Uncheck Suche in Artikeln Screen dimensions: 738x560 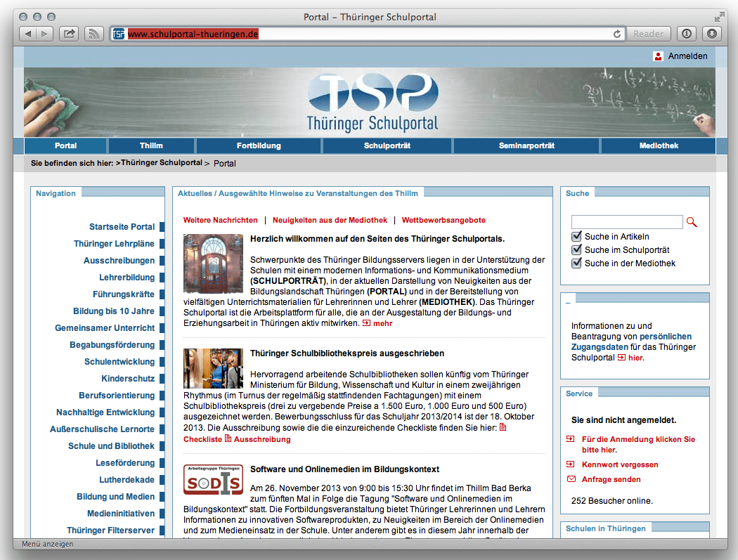click(x=577, y=237)
